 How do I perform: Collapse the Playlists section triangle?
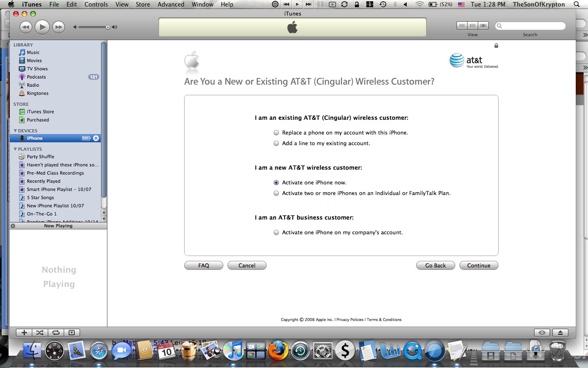[x=16, y=149]
